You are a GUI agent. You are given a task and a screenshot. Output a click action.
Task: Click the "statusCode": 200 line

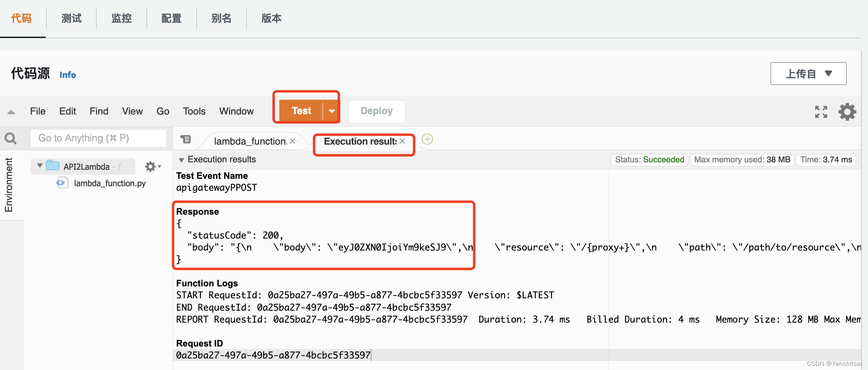[x=235, y=235]
